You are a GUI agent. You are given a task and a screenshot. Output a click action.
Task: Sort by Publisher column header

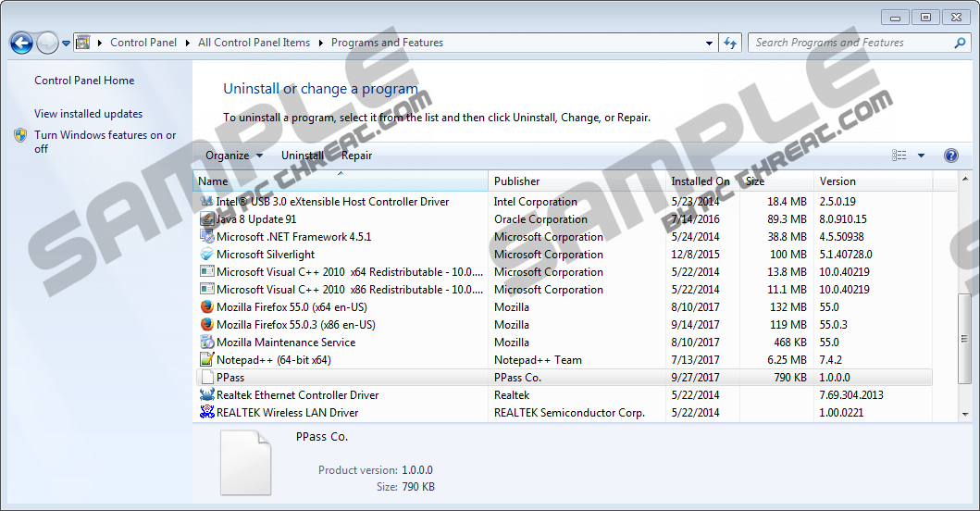tap(577, 181)
